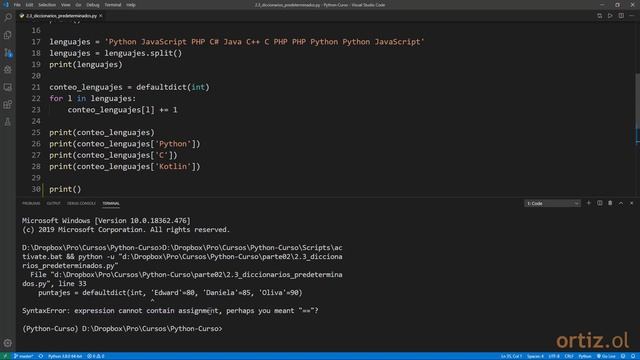Click 'lenguajes.split()' on line 18

[x=143, y=53]
